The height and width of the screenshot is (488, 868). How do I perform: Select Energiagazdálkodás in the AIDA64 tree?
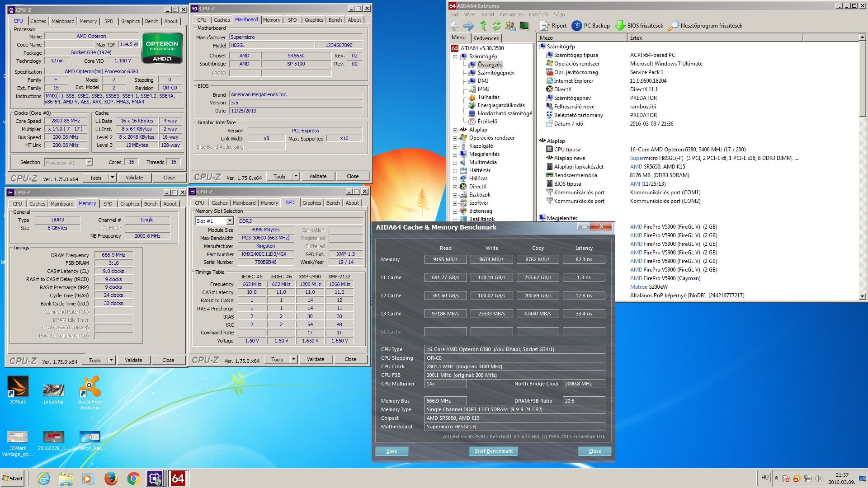(x=501, y=105)
